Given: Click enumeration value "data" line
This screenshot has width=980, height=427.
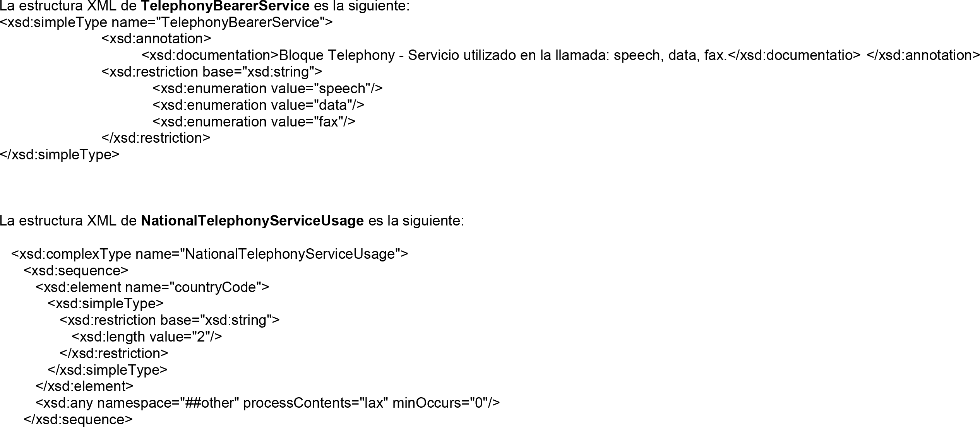Looking at the screenshot, I should click(x=258, y=105).
